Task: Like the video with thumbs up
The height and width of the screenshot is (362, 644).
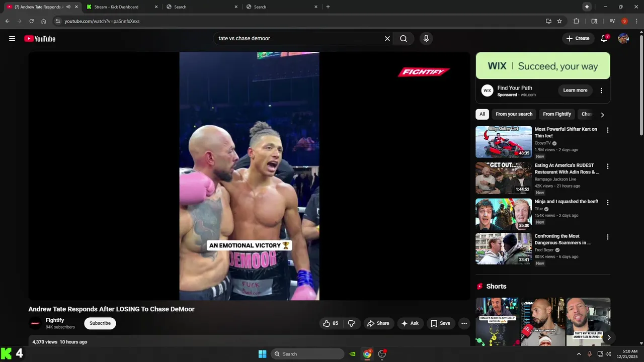Action: 331,323
